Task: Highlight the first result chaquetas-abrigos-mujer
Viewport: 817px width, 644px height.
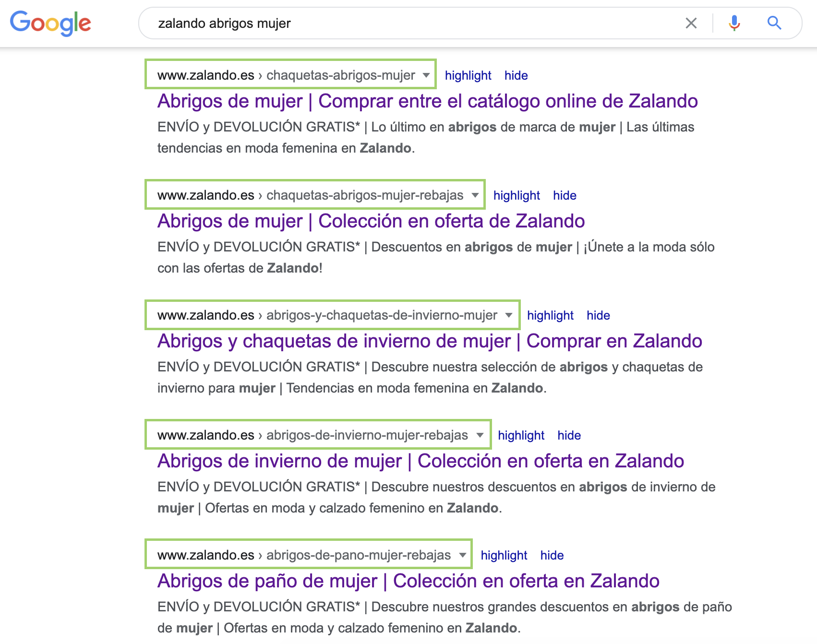Action: (468, 75)
